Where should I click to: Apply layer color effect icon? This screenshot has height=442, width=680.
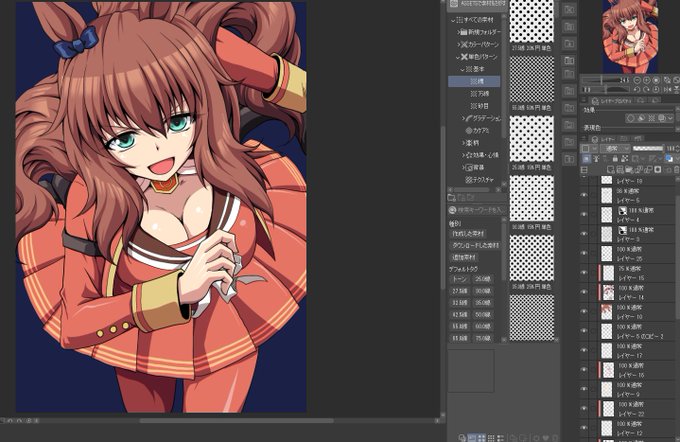662,118
